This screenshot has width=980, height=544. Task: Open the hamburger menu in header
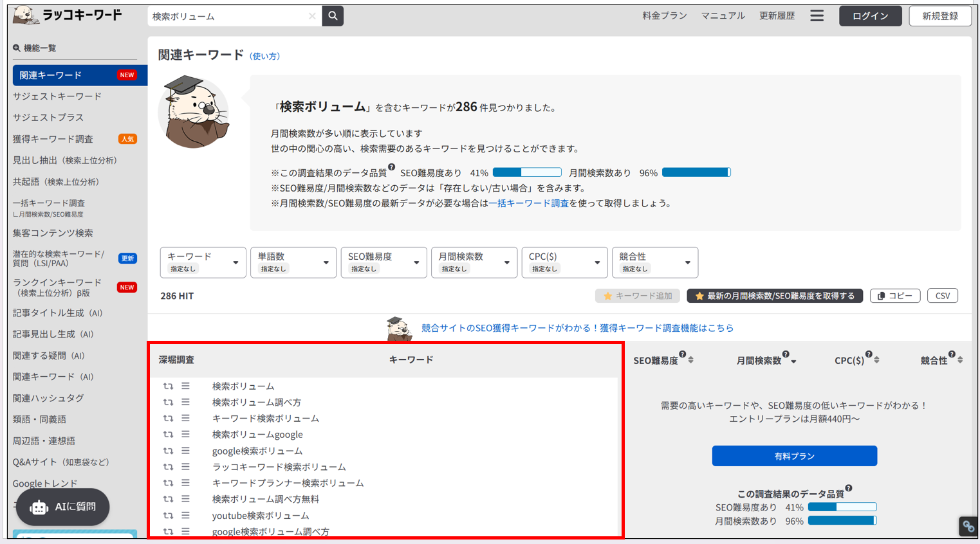817,15
